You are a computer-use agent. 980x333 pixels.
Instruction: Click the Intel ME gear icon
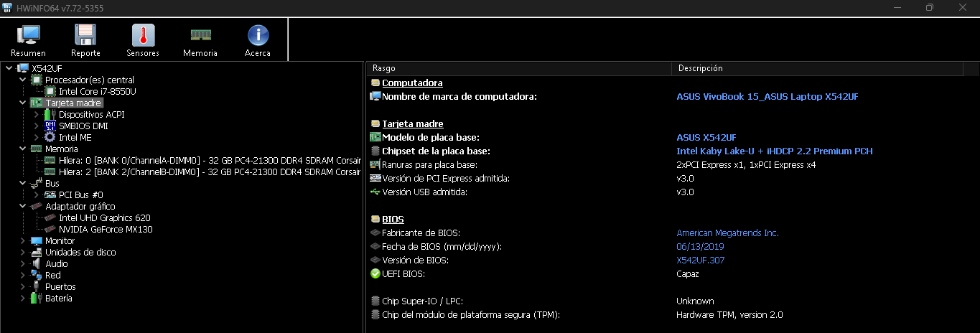50,137
